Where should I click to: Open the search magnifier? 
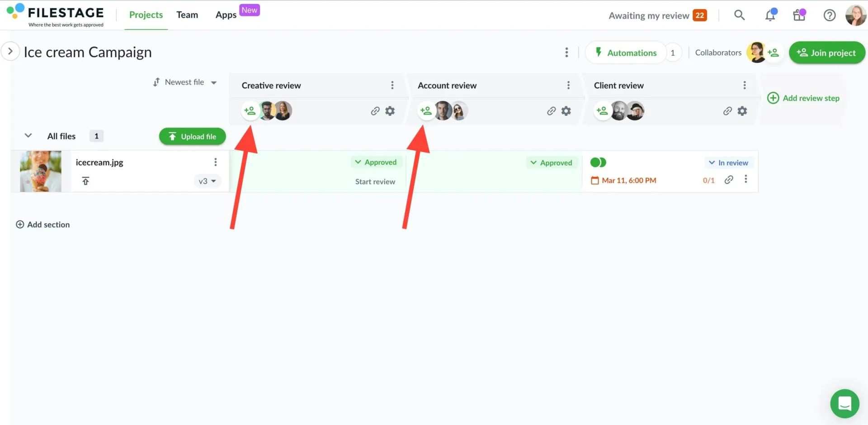[739, 15]
